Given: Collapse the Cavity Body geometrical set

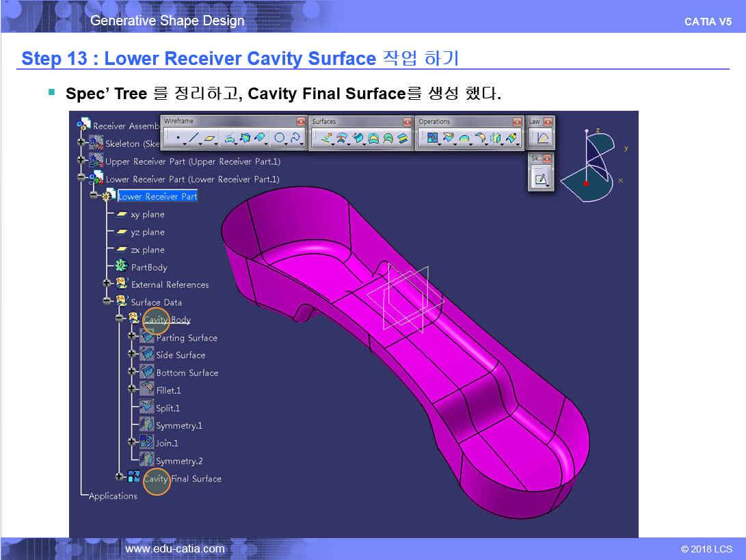Looking at the screenshot, I should click(120, 319).
